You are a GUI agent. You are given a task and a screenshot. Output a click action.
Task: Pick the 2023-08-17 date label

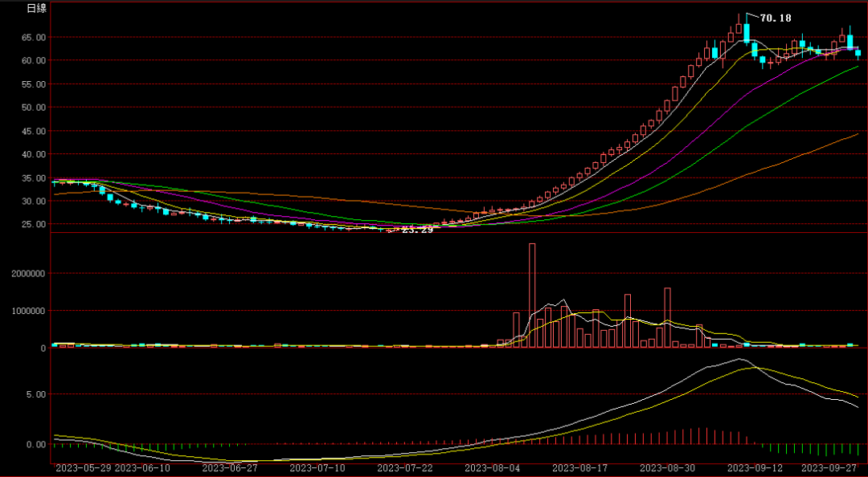(581, 467)
